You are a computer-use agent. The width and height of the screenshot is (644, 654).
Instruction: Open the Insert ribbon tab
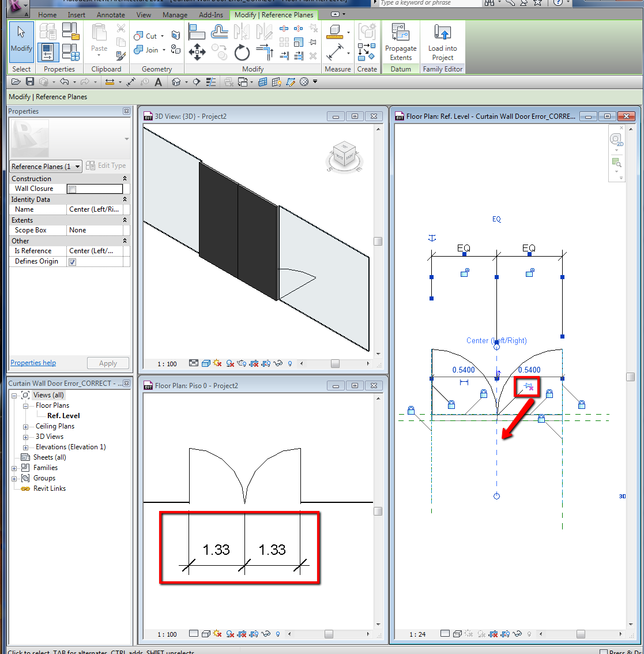click(76, 15)
